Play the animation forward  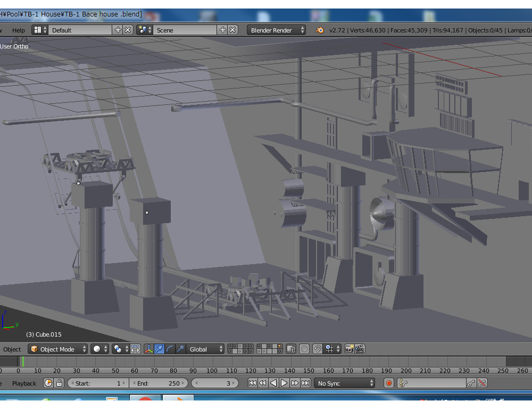(284, 383)
